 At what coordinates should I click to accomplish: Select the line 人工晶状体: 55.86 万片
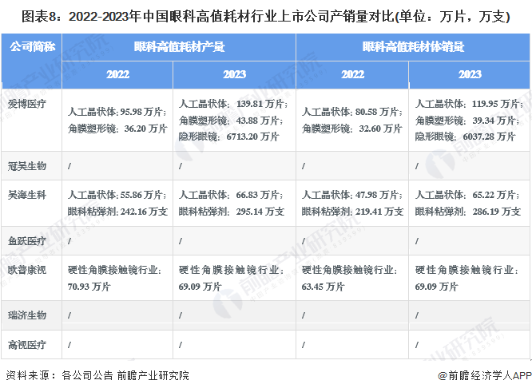coord(117,195)
